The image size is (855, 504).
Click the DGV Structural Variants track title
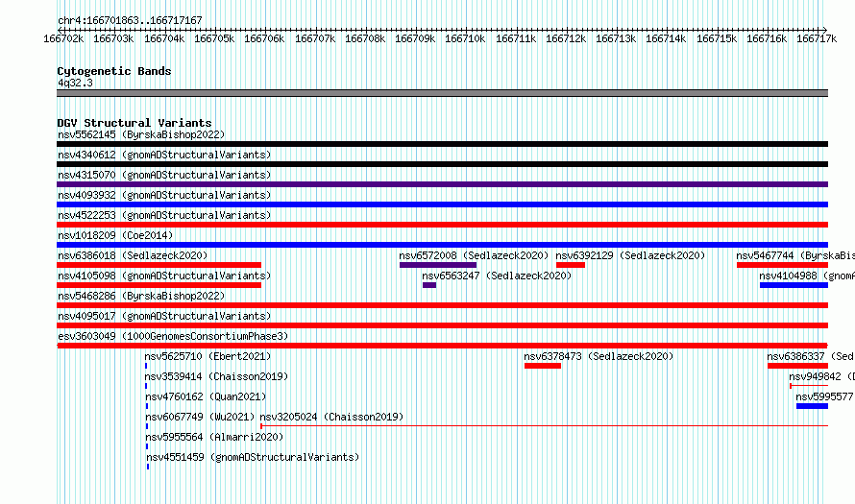tap(134, 123)
